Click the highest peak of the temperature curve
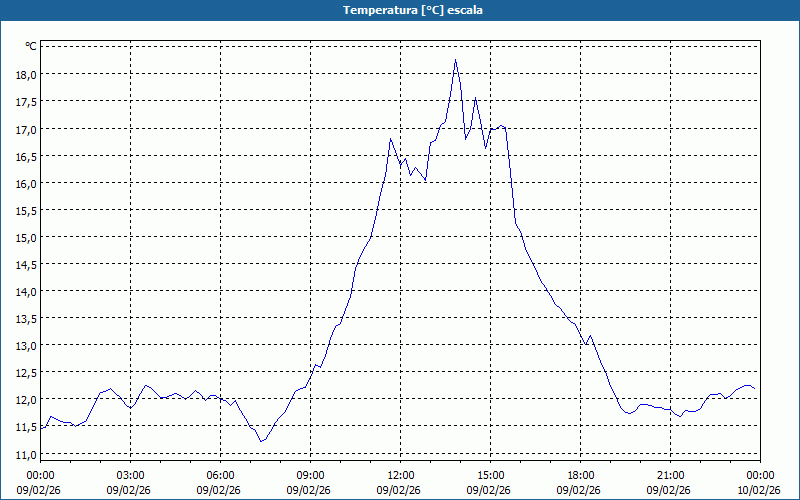This screenshot has height=500, width=800. [x=455, y=60]
